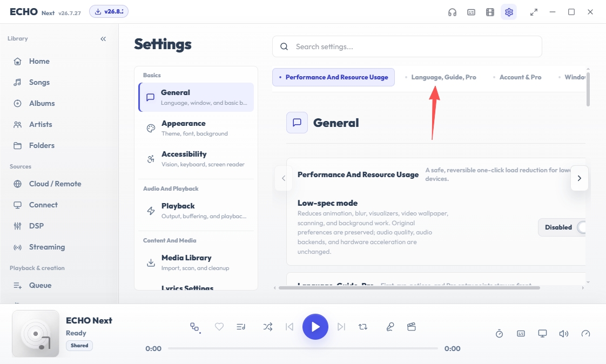Click the 'v26.7.27' version label
Image resolution: width=606 pixels, height=364 pixels.
tap(70, 13)
